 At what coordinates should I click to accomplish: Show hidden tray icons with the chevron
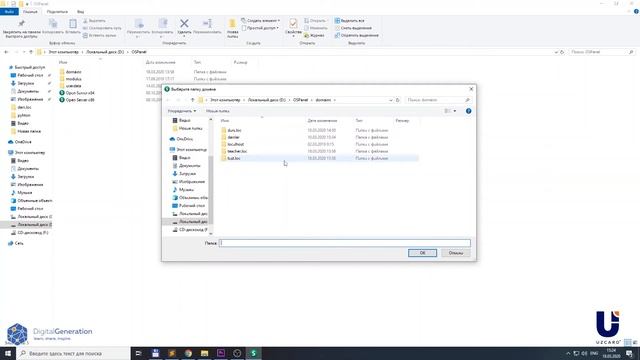[568, 353]
